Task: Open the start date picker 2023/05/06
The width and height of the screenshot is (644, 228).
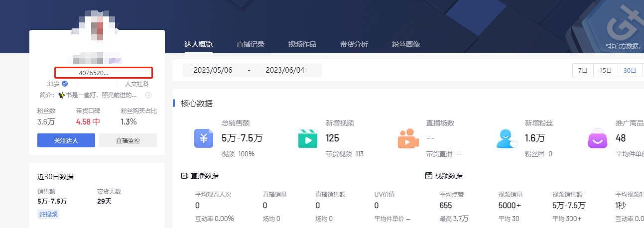Action: point(213,70)
